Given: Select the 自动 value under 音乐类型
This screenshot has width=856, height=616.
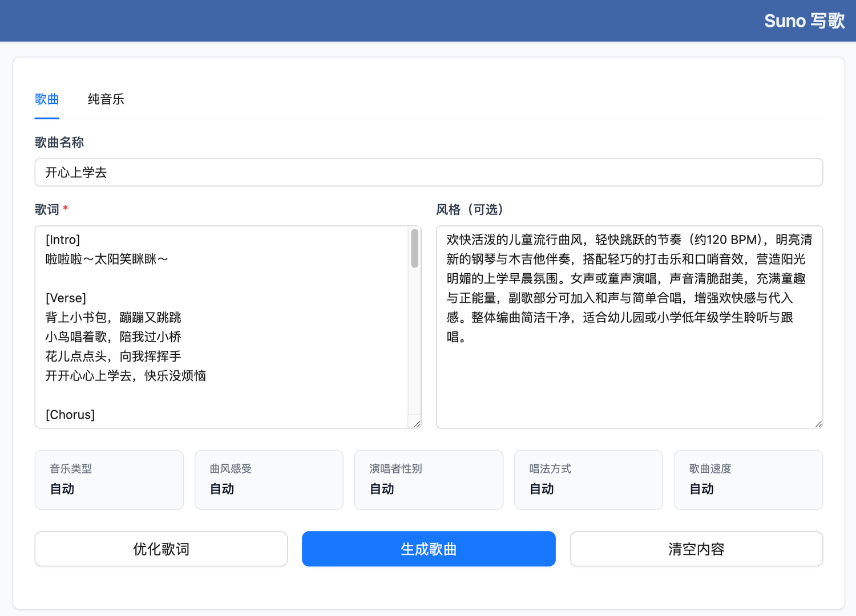Looking at the screenshot, I should [x=61, y=489].
